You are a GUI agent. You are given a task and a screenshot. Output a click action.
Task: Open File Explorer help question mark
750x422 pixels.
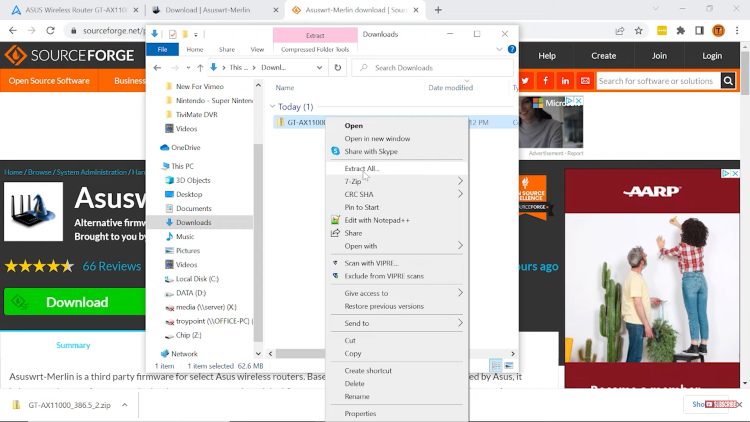coord(512,49)
